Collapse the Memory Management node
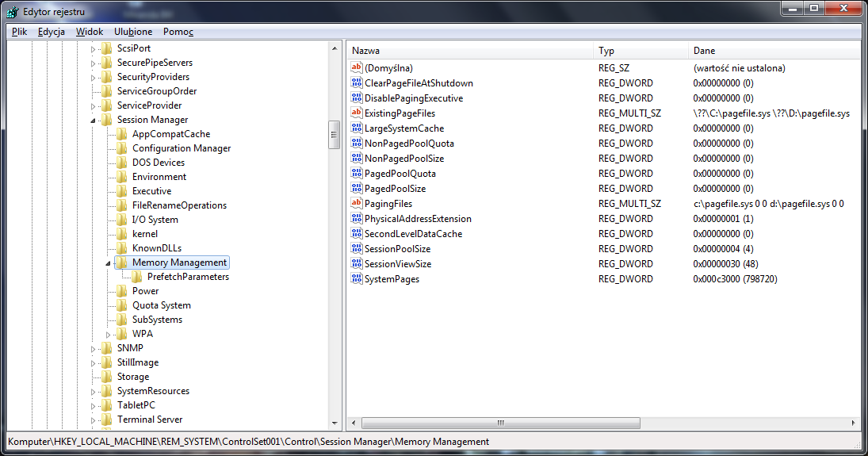This screenshot has width=868, height=456. (109, 263)
